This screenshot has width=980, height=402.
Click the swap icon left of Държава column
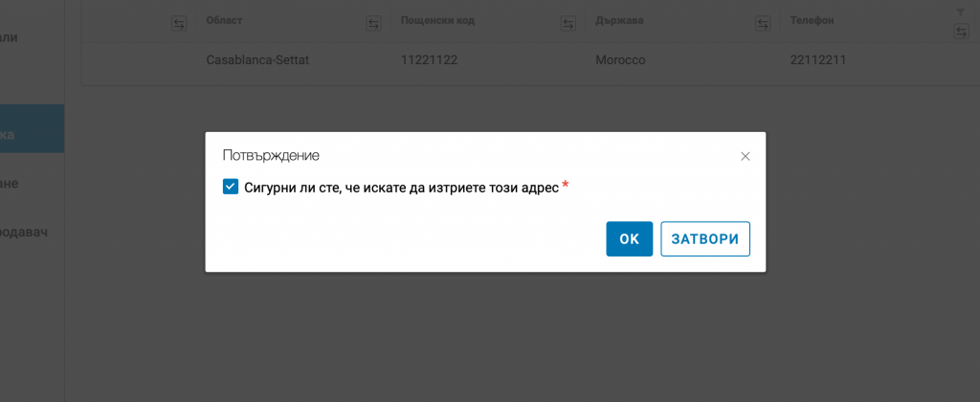point(568,25)
